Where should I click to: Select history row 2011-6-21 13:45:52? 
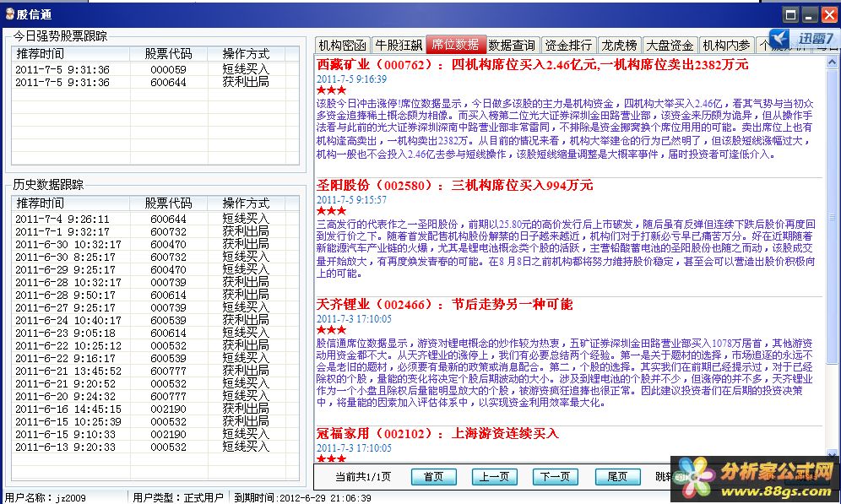[x=155, y=371]
